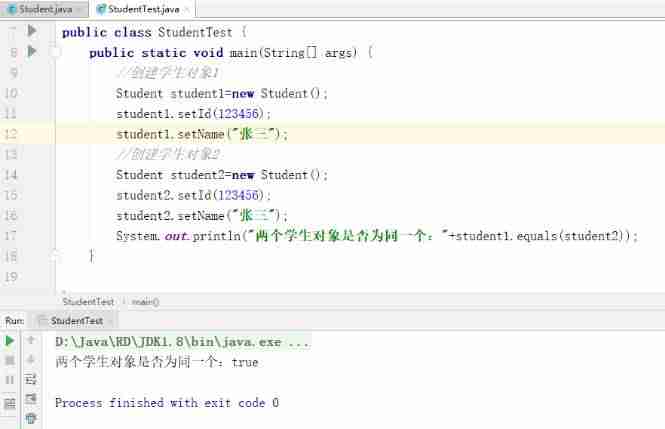Click scroll to end icon in console
Viewport: 665px width, 429px height.
point(31,399)
